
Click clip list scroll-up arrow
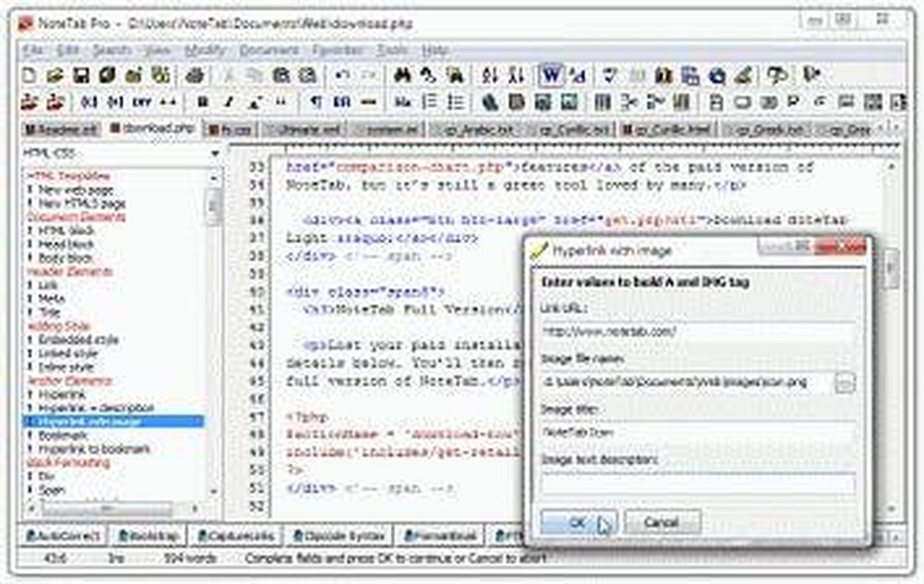pos(213,177)
